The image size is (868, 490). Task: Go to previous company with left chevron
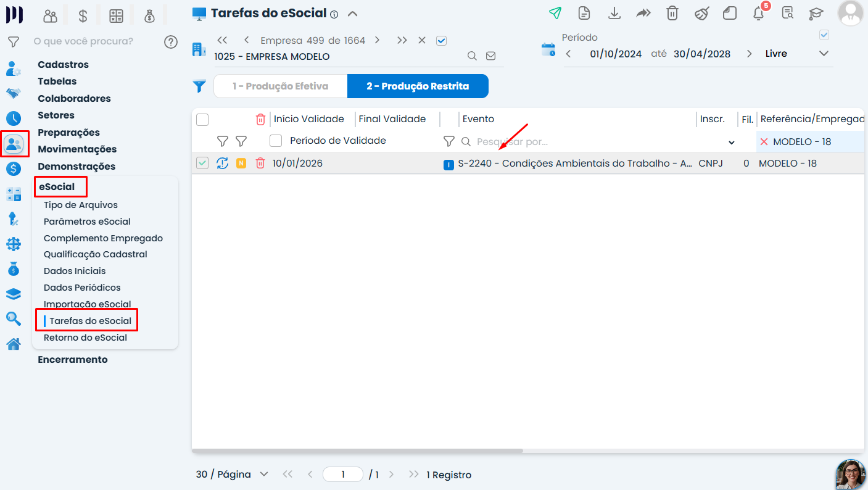coord(246,40)
